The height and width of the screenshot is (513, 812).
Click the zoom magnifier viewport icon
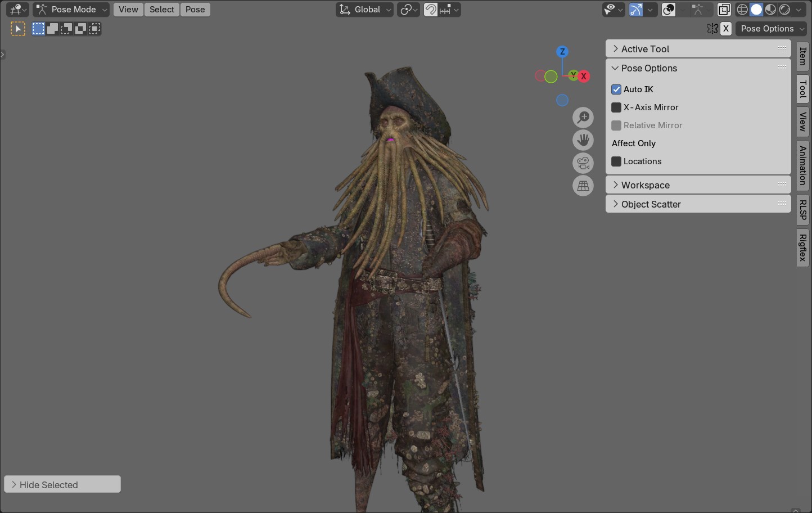pyautogui.click(x=583, y=118)
